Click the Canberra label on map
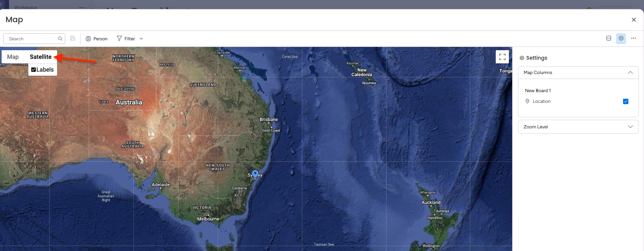Image resolution: width=644 pixels, height=251 pixels. click(x=239, y=188)
